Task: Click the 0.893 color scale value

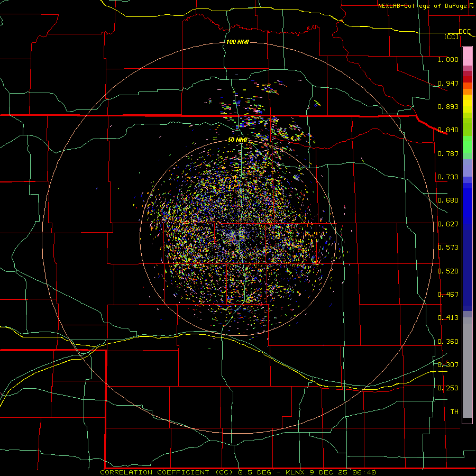Action: (x=448, y=106)
